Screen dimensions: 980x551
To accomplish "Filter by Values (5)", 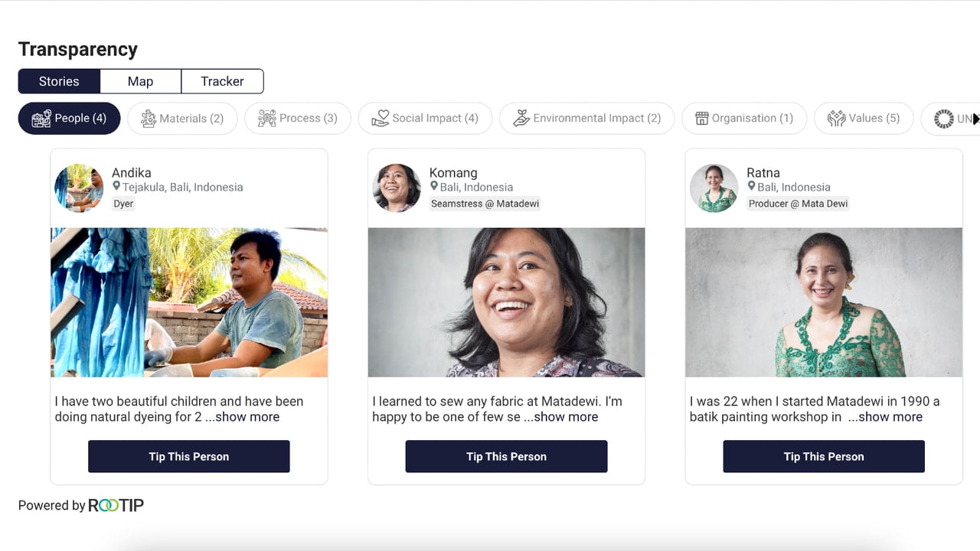I will click(863, 119).
